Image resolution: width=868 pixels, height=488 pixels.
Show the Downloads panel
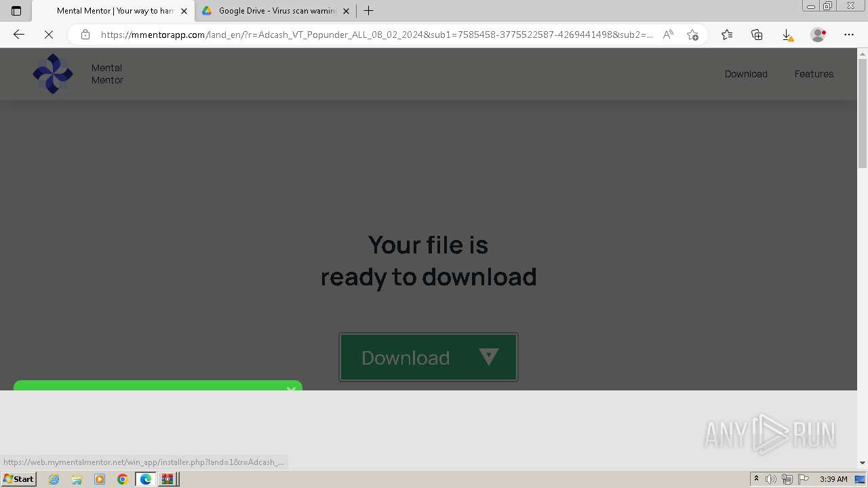tap(787, 35)
